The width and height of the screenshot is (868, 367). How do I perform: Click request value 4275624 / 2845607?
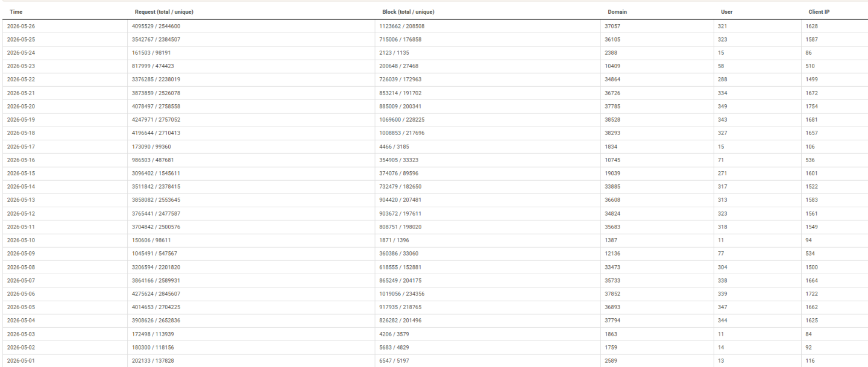(156, 293)
